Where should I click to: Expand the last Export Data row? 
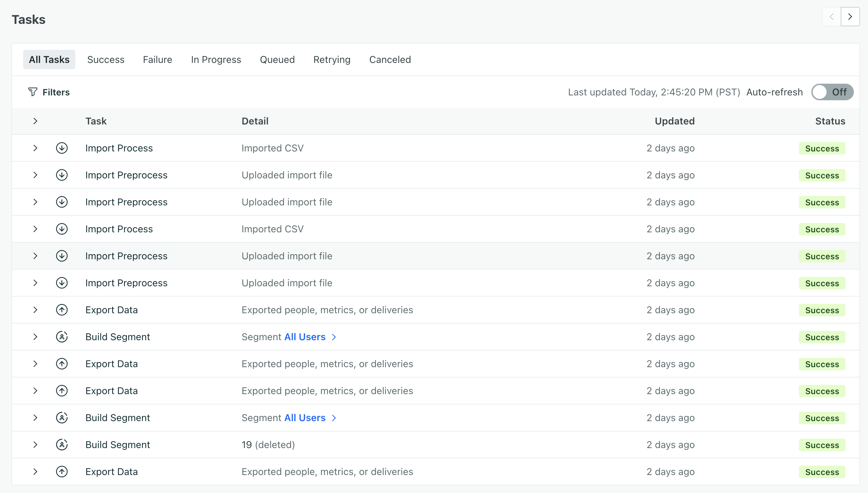point(35,472)
